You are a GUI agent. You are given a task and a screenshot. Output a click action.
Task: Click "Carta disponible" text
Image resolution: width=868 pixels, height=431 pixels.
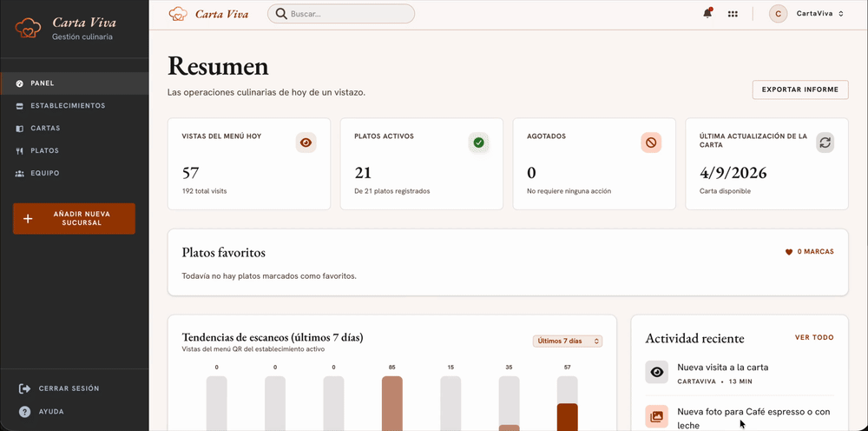point(725,191)
